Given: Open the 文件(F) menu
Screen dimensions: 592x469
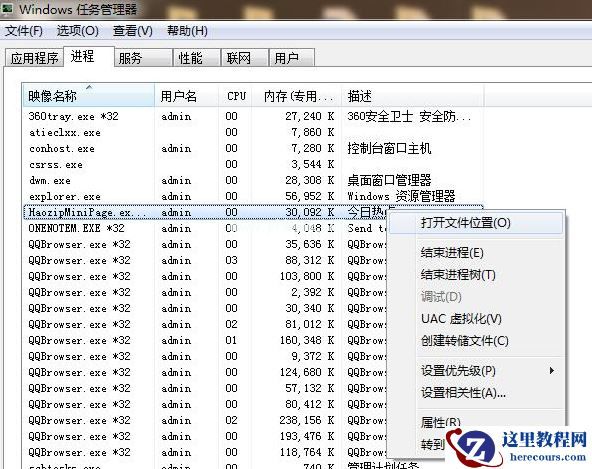Looking at the screenshot, I should pyautogui.click(x=23, y=31).
